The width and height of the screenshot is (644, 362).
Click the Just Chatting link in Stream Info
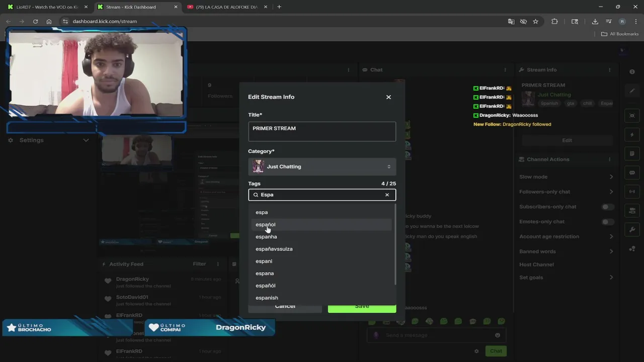point(554,95)
